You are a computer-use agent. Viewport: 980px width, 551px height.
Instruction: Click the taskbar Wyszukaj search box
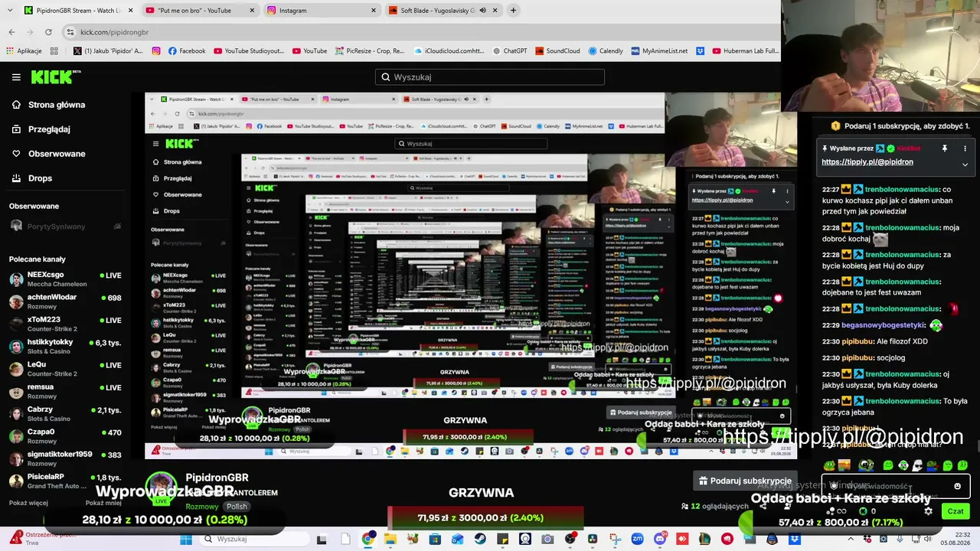click(x=254, y=540)
